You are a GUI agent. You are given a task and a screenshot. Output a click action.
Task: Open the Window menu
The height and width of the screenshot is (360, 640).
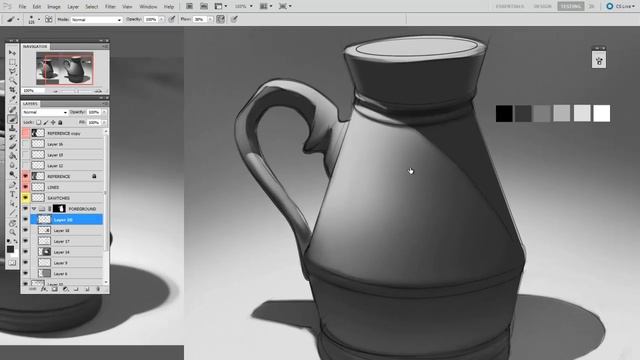pyautogui.click(x=148, y=7)
